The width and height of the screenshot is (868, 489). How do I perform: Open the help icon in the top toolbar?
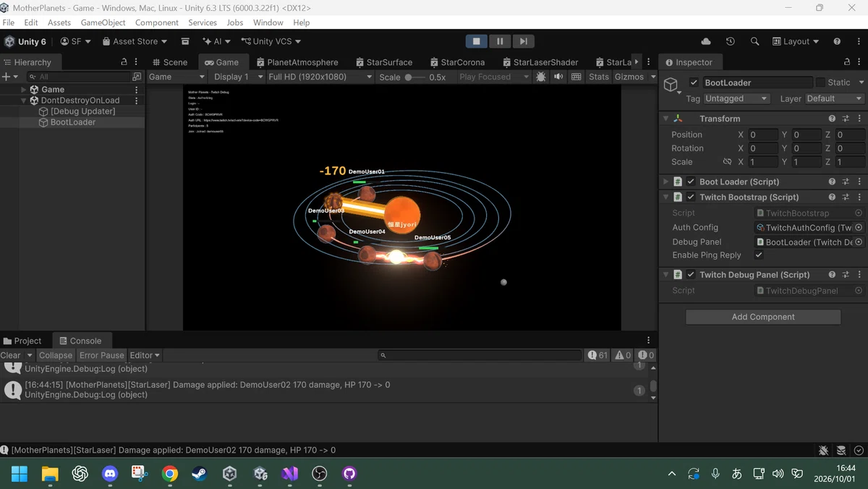click(837, 41)
